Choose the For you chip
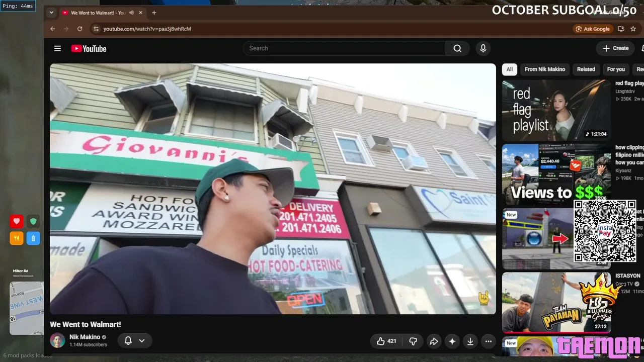Image resolution: width=644 pixels, height=362 pixels. point(616,69)
